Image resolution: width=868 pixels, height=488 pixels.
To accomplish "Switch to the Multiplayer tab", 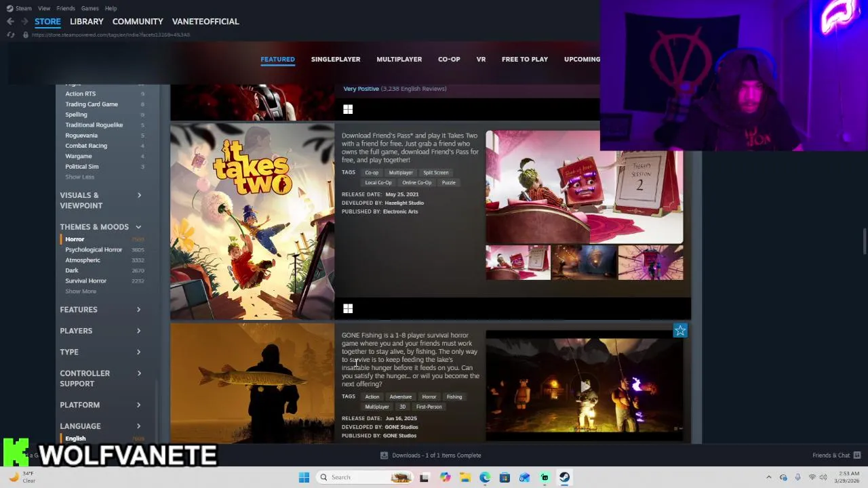I will pos(399,59).
